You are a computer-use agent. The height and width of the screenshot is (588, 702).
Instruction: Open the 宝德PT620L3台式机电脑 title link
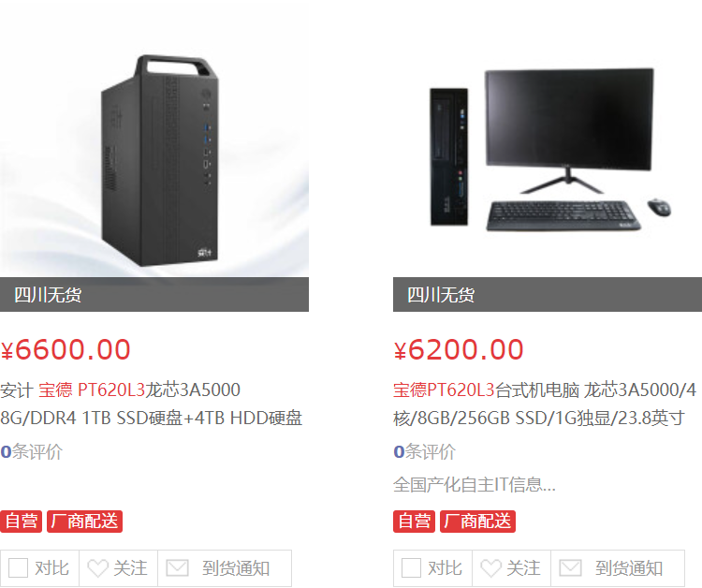[545, 404]
